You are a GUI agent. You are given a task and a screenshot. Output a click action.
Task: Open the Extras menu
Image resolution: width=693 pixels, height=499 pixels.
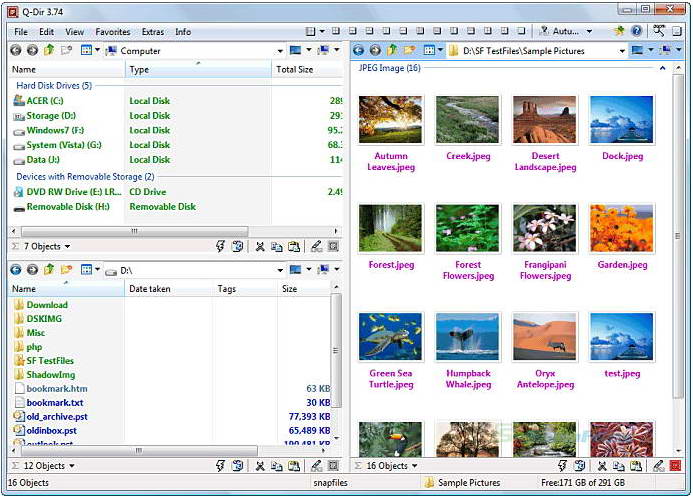click(x=152, y=32)
